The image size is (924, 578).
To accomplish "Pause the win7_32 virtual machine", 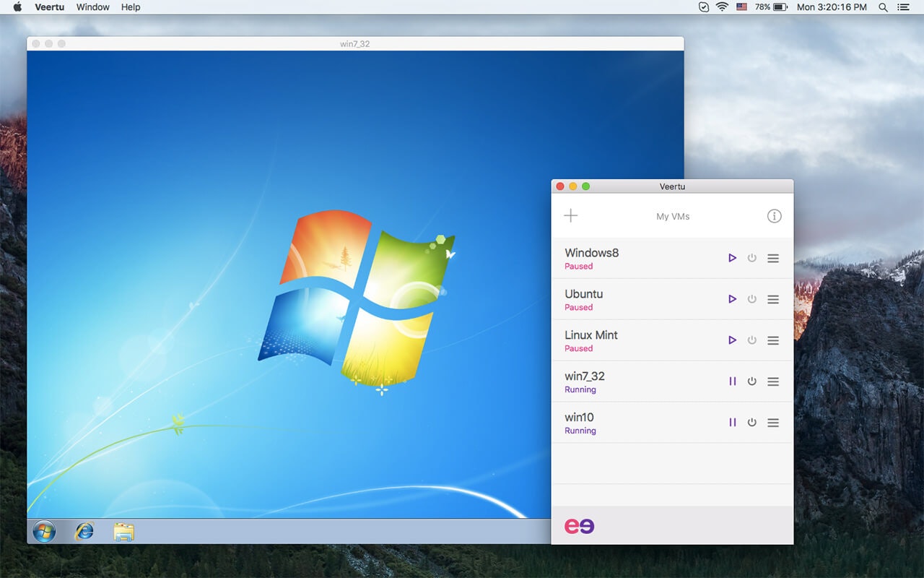I will (x=732, y=381).
